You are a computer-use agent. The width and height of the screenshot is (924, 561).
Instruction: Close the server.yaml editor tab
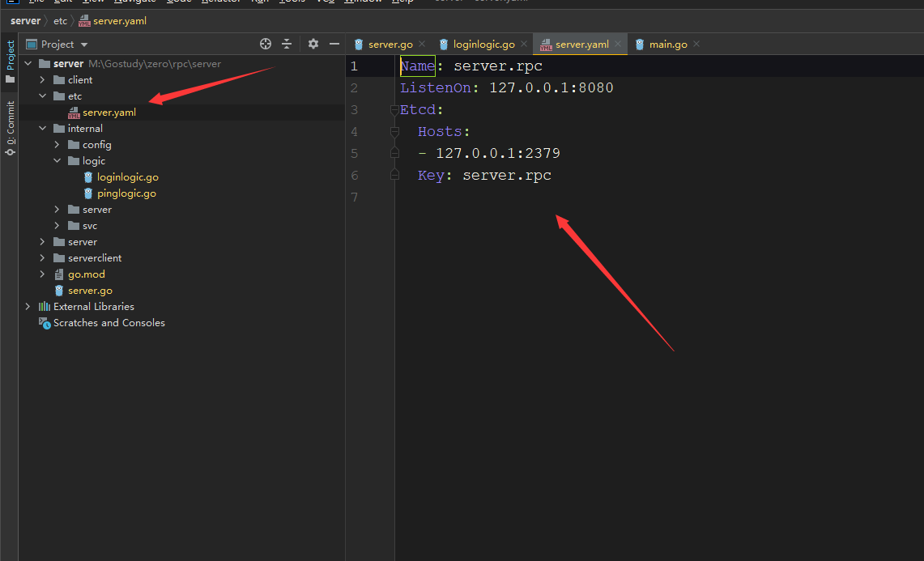[618, 45]
